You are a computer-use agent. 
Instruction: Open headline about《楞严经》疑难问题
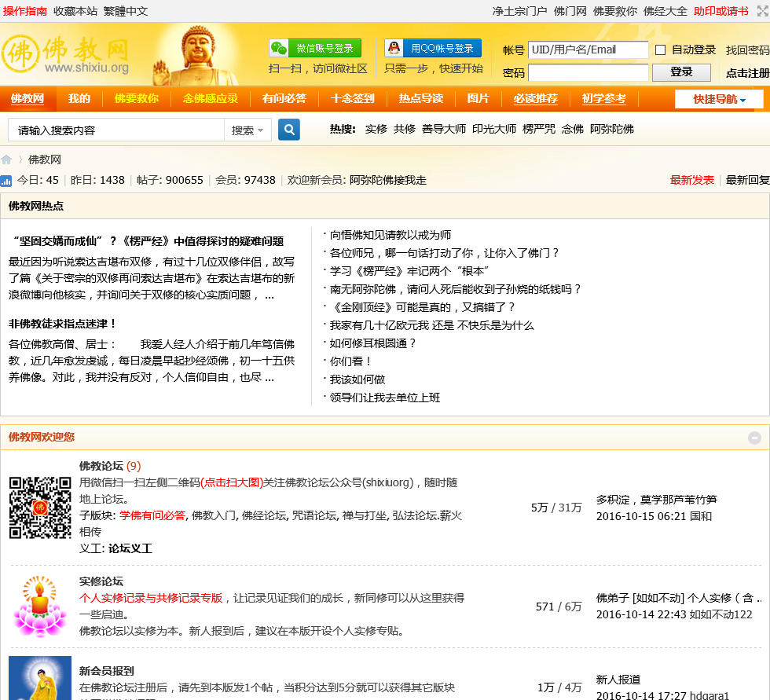coord(146,241)
